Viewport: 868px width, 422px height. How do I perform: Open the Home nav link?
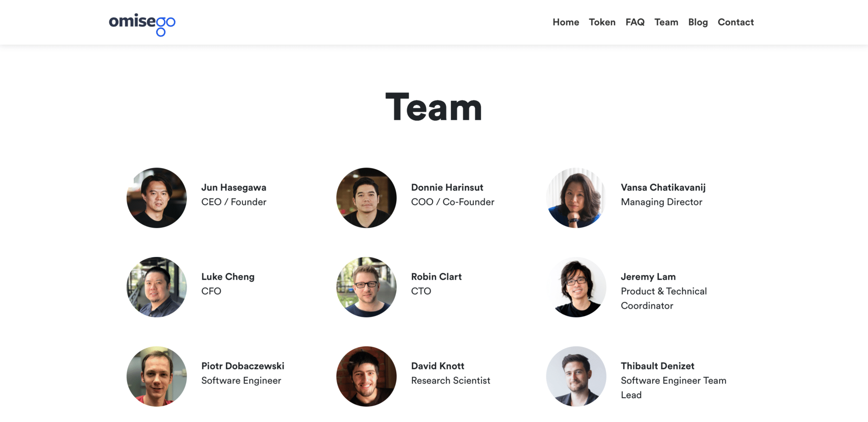point(566,22)
